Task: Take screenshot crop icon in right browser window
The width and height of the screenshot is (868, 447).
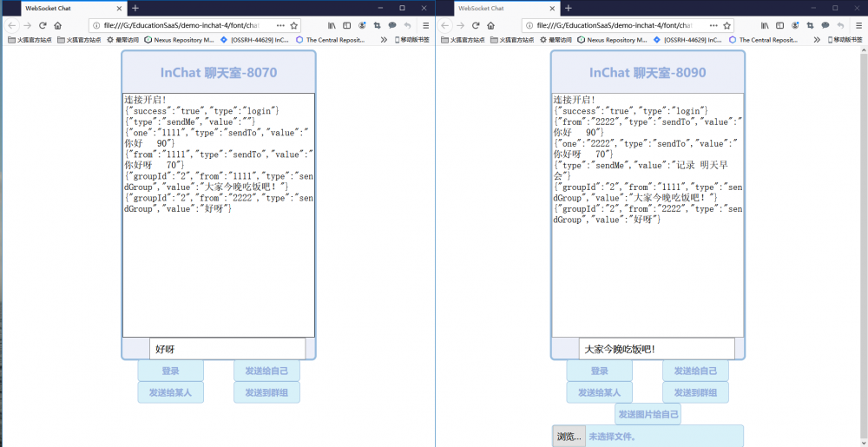Action: point(810,25)
